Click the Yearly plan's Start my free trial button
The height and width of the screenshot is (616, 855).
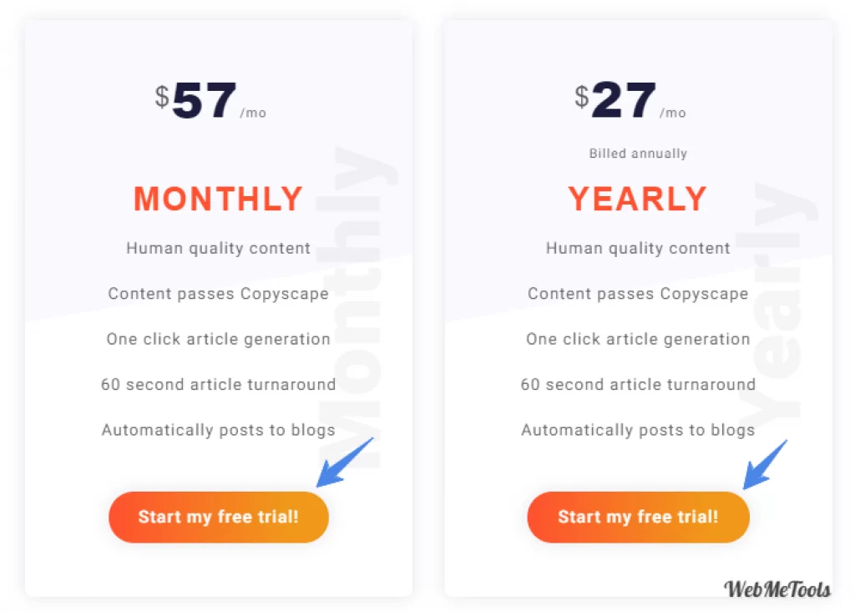click(638, 517)
